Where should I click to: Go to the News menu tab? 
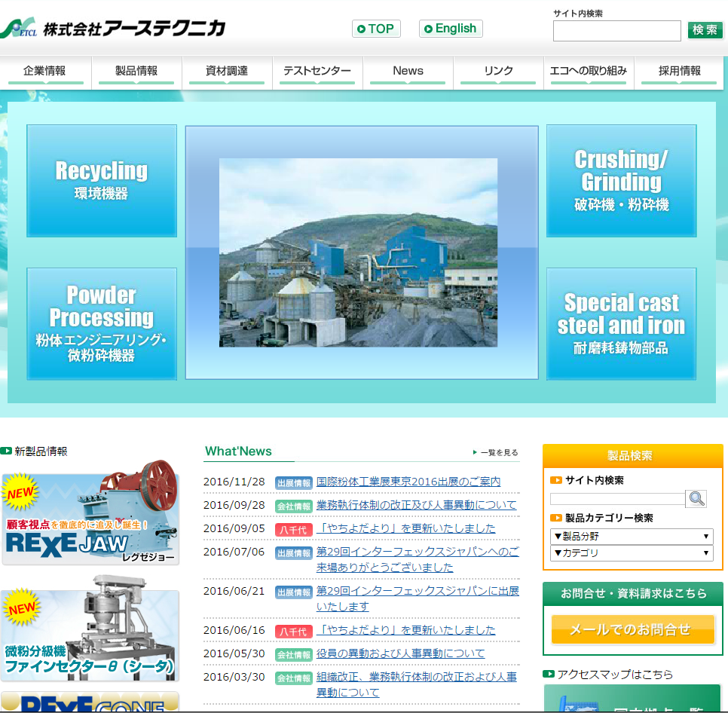[408, 71]
